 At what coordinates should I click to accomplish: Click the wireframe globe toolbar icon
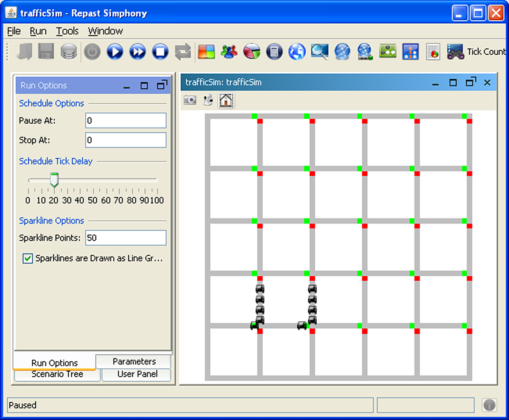[342, 52]
